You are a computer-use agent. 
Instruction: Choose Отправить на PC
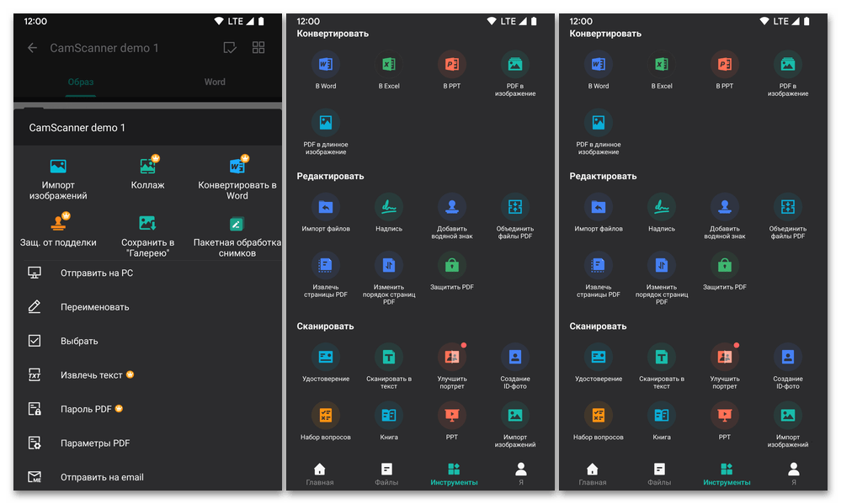(x=96, y=273)
